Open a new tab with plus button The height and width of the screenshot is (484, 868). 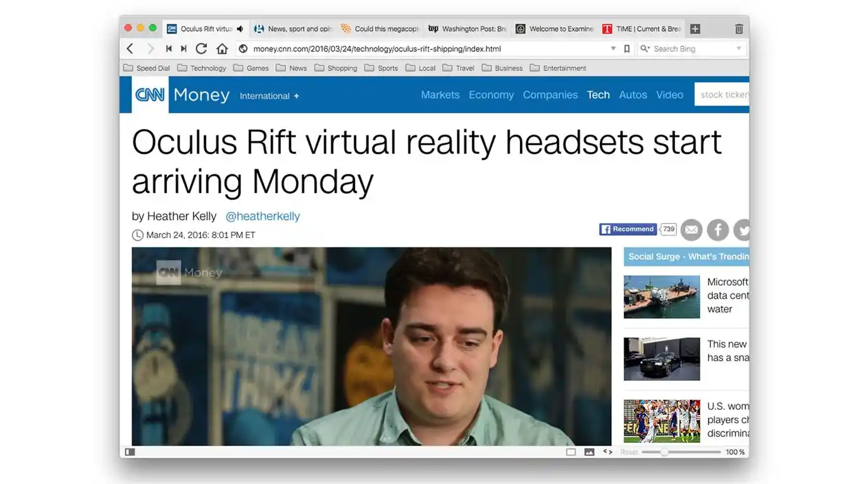695,29
